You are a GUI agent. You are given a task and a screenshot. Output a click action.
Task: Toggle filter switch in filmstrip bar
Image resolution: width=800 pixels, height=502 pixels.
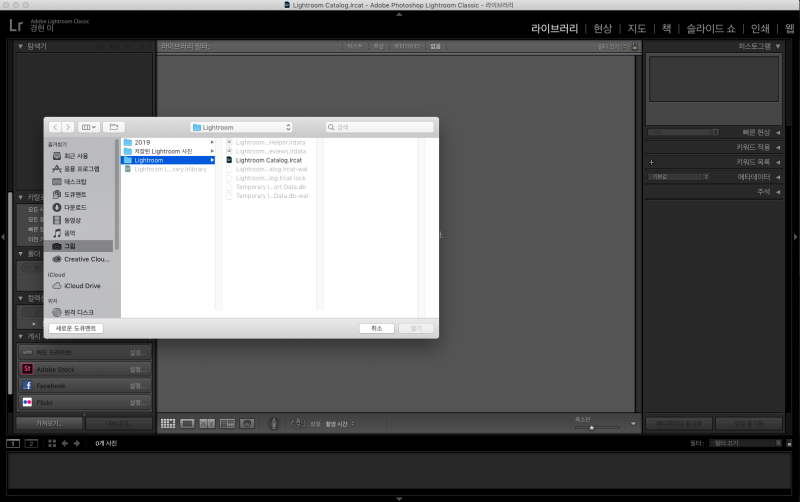789,443
